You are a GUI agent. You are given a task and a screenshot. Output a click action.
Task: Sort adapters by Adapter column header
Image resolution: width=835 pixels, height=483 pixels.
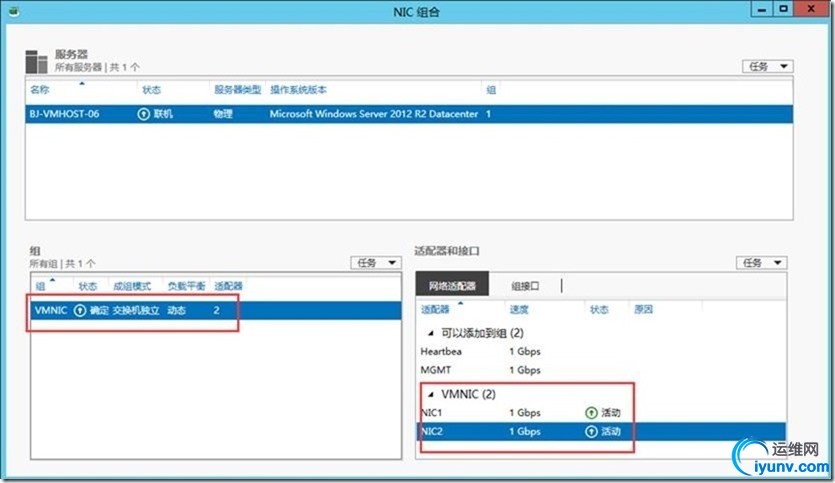pyautogui.click(x=435, y=309)
